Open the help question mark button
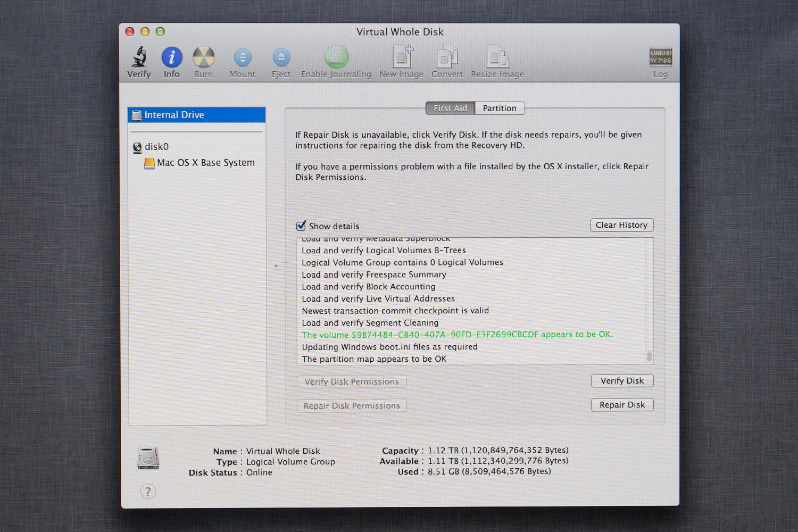The height and width of the screenshot is (532, 798). pyautogui.click(x=148, y=492)
